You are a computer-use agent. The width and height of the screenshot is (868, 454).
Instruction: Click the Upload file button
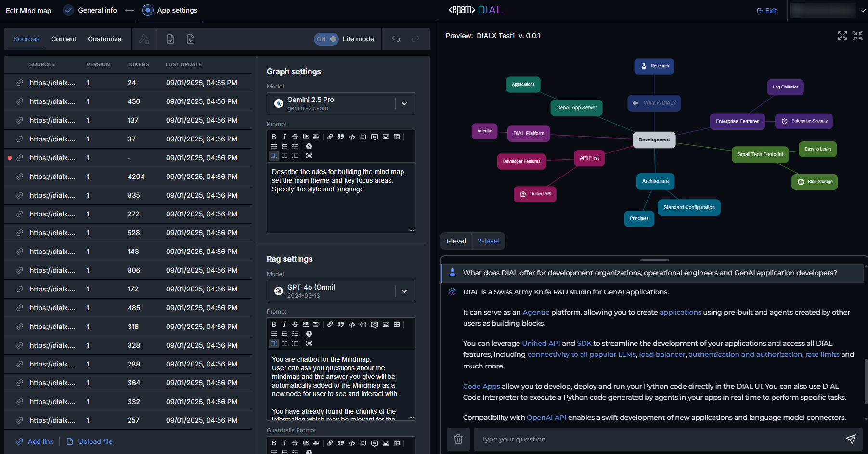point(90,441)
